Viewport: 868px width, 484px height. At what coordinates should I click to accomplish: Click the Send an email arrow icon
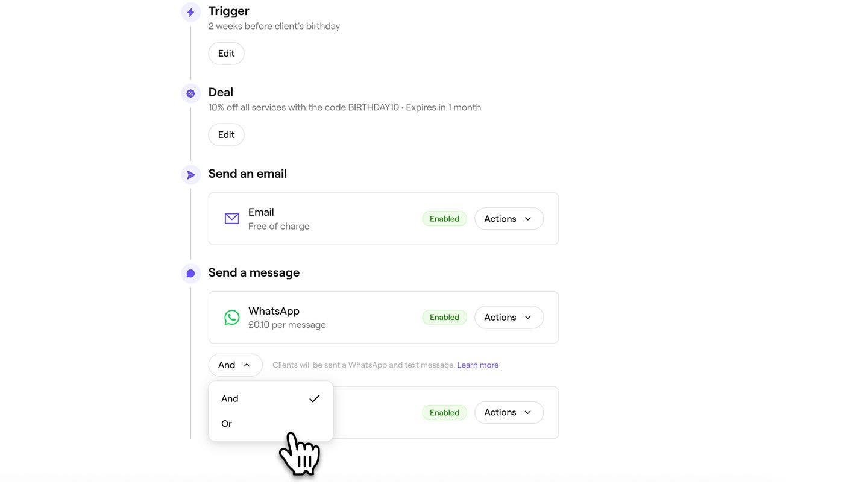190,175
